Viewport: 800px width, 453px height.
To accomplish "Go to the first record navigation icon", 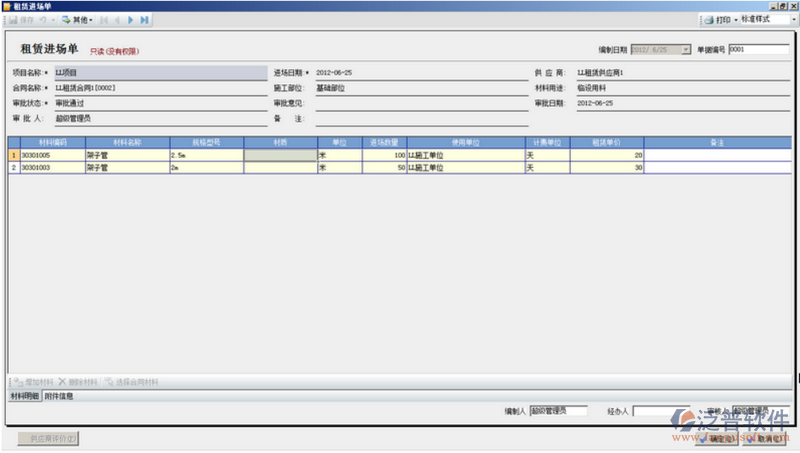I will click(102, 19).
